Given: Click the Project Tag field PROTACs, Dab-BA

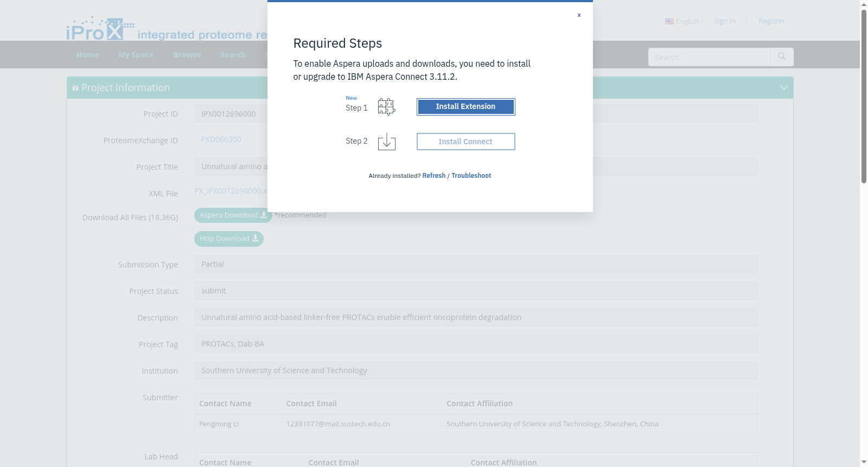Looking at the screenshot, I should (476, 344).
